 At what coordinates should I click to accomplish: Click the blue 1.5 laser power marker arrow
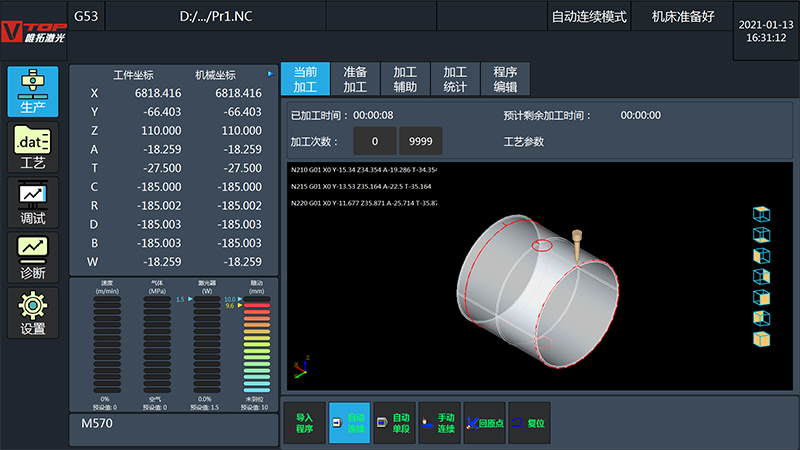point(190,299)
